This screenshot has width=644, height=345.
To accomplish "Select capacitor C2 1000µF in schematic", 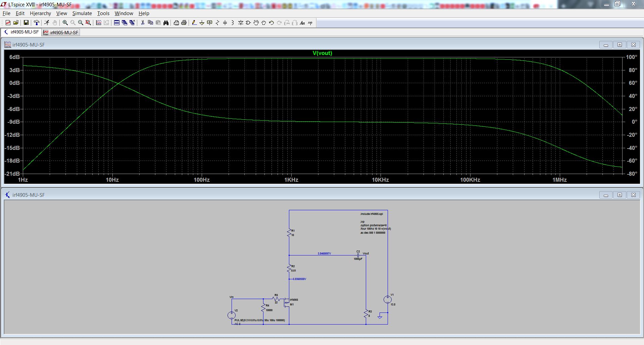I will (x=358, y=255).
